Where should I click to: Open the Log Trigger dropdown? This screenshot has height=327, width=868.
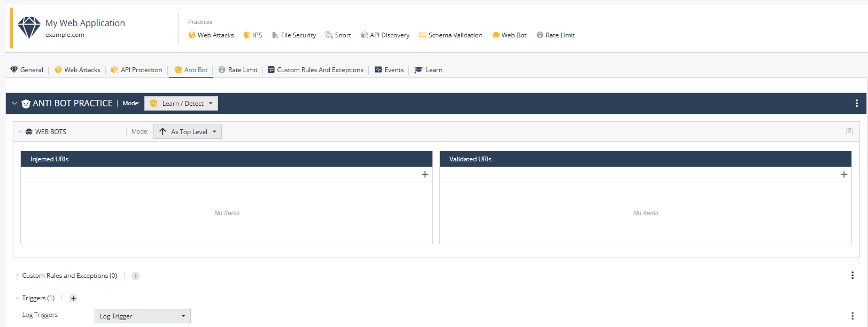(x=142, y=316)
